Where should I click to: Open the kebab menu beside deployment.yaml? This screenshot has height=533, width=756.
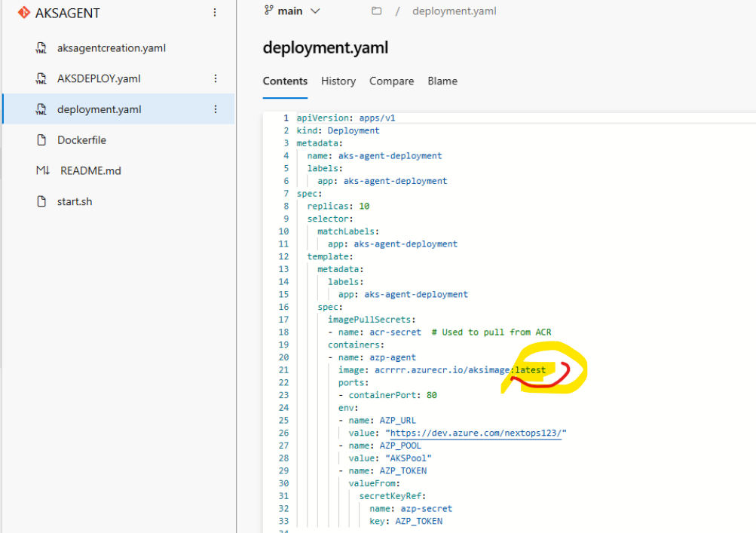point(216,108)
